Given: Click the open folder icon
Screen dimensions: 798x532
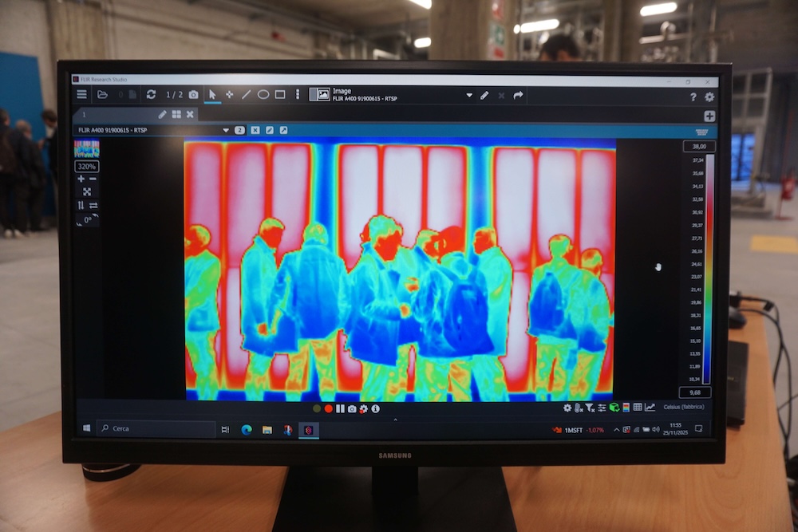Looking at the screenshot, I should point(102,94).
